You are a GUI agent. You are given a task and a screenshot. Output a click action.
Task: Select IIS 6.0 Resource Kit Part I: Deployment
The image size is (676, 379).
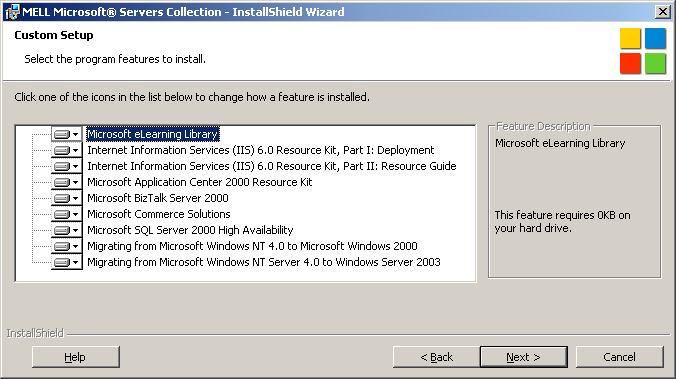(260, 150)
